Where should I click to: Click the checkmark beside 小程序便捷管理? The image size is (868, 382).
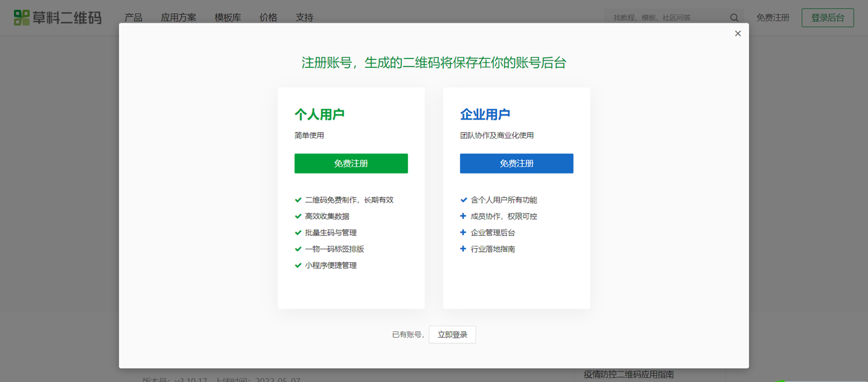[298, 265]
